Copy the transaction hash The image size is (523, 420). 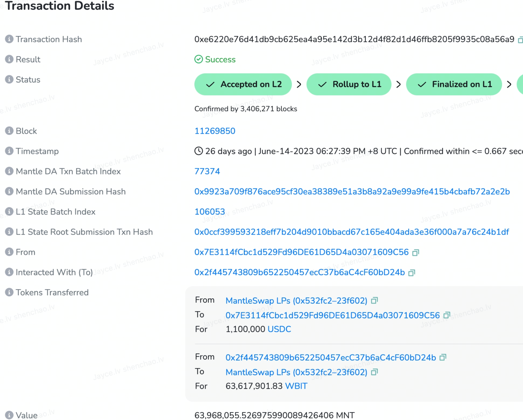(x=520, y=39)
